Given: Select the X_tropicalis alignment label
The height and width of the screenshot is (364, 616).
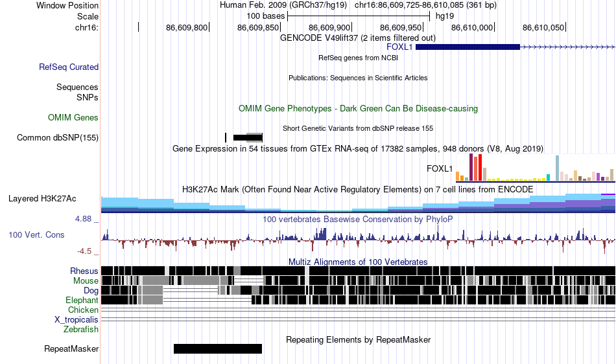Looking at the screenshot, I should [77, 320].
